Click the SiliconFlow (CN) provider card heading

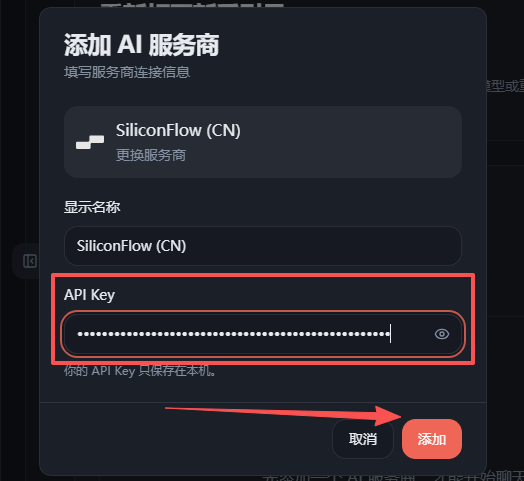(x=178, y=130)
